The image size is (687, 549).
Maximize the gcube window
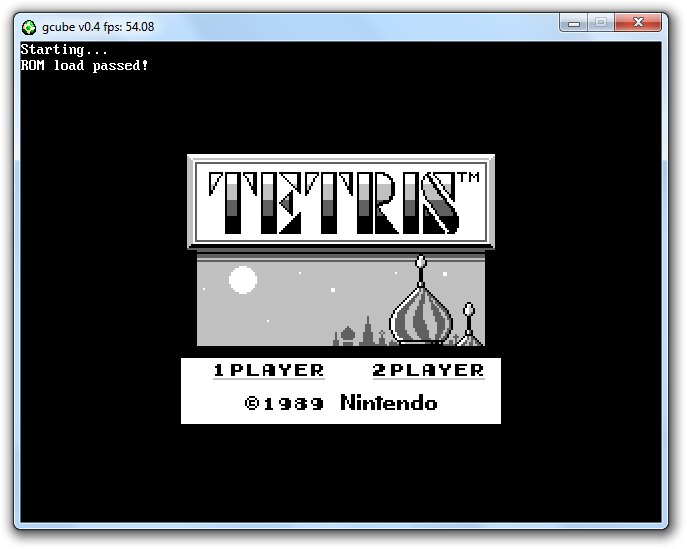[x=601, y=22]
